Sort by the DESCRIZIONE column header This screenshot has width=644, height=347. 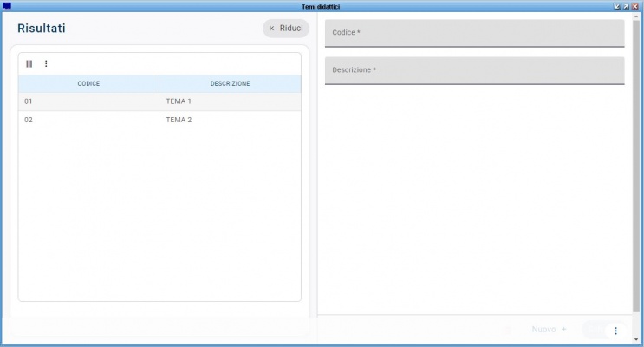point(230,83)
